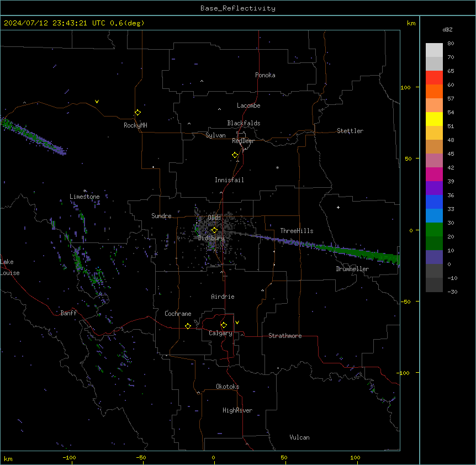Select the HighRiver label
The height and width of the screenshot is (465, 476).
click(237, 410)
